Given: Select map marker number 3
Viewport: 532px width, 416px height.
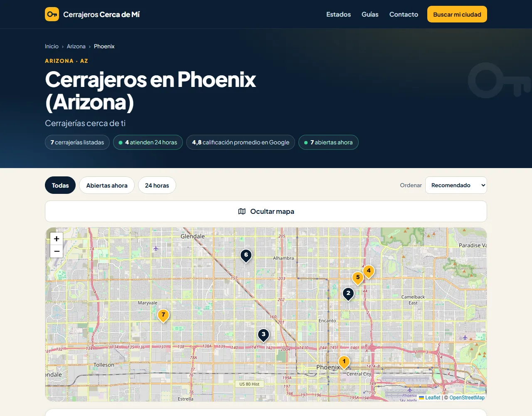Looking at the screenshot, I should coord(264,335).
